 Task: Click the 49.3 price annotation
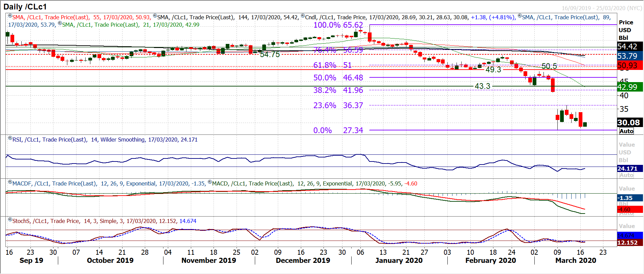coord(493,70)
